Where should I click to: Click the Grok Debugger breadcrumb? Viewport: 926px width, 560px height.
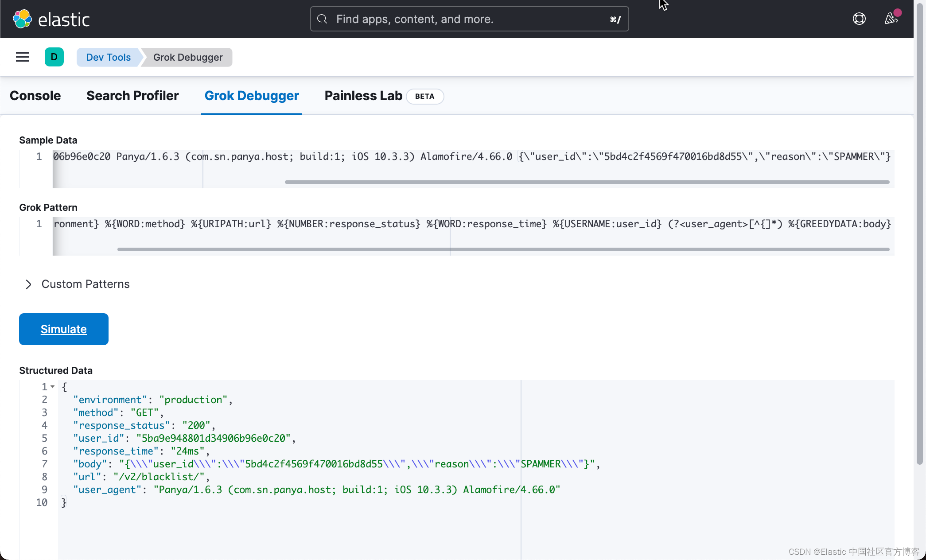(x=188, y=57)
